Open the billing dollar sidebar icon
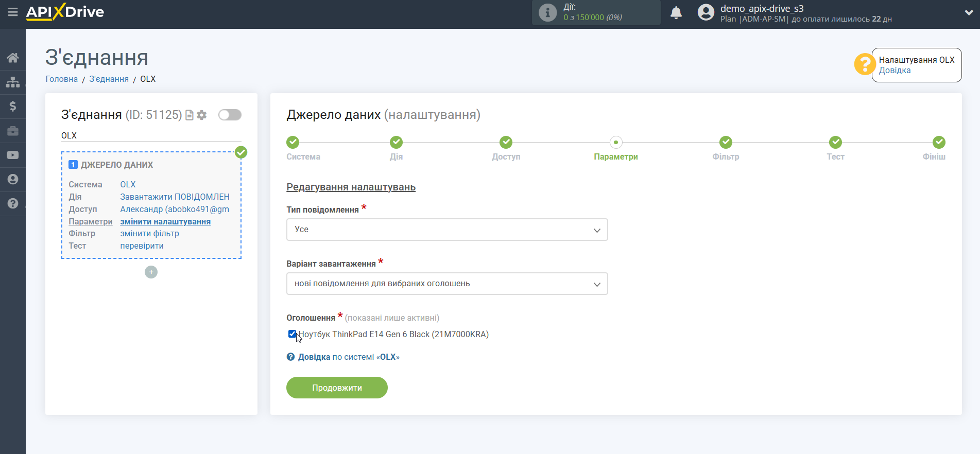The image size is (980, 454). 13,106
